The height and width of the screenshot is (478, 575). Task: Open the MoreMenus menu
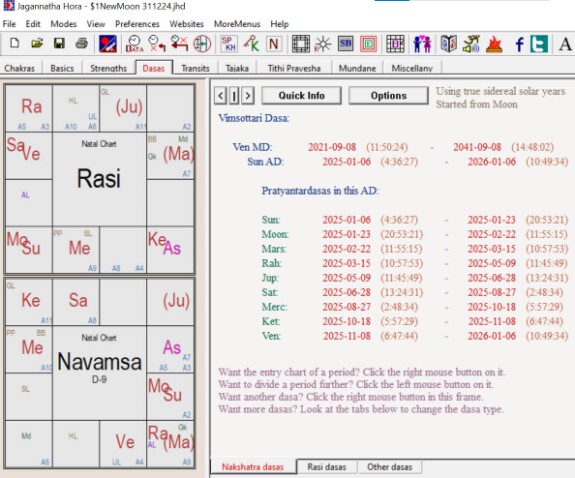(237, 24)
